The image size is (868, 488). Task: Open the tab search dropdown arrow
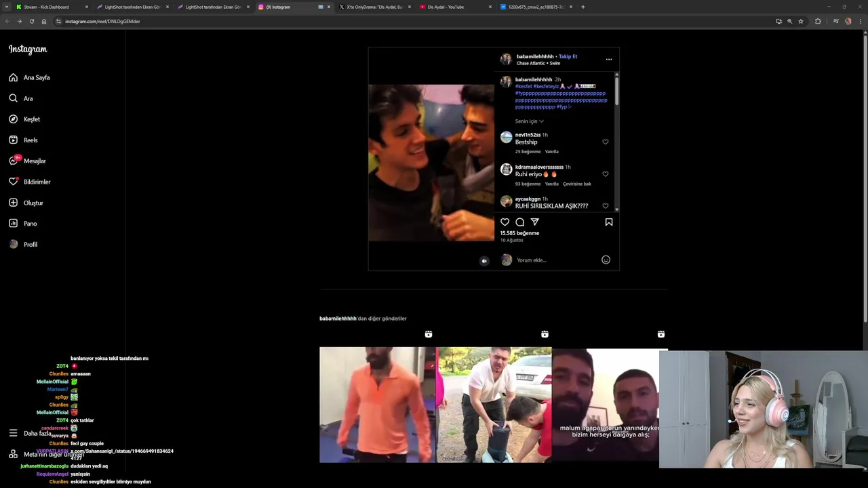6,7
